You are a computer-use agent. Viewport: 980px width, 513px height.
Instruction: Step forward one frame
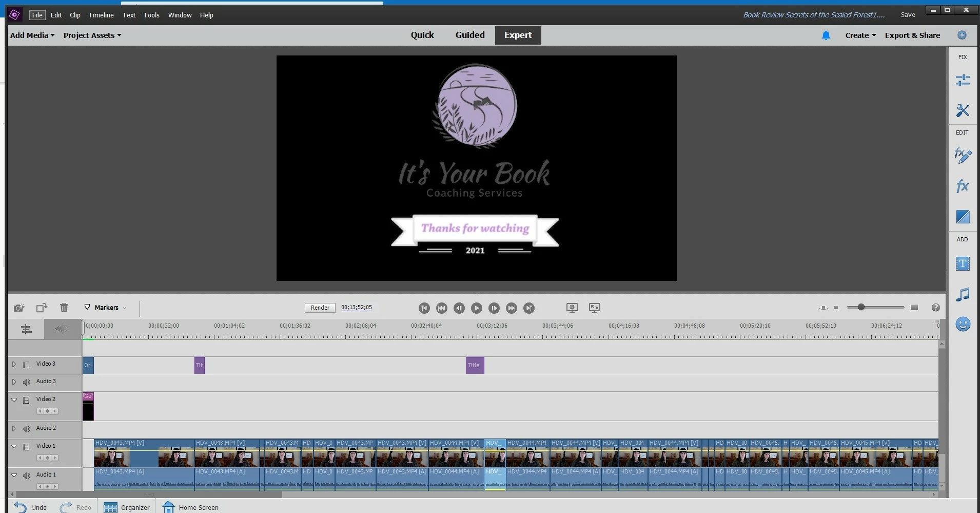494,308
